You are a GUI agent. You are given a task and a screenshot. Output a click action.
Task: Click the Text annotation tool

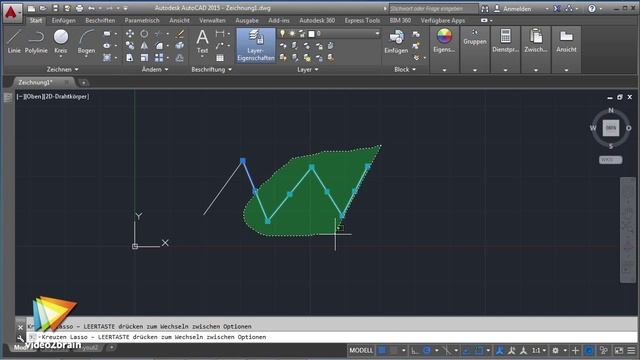tap(202, 42)
